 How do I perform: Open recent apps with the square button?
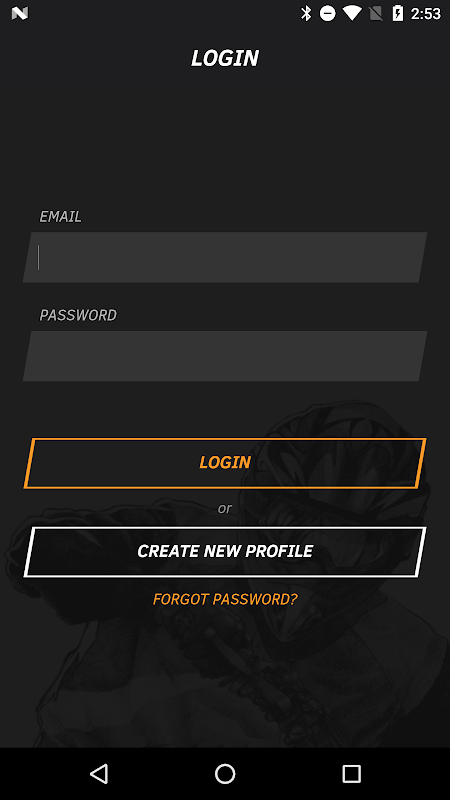point(351,773)
